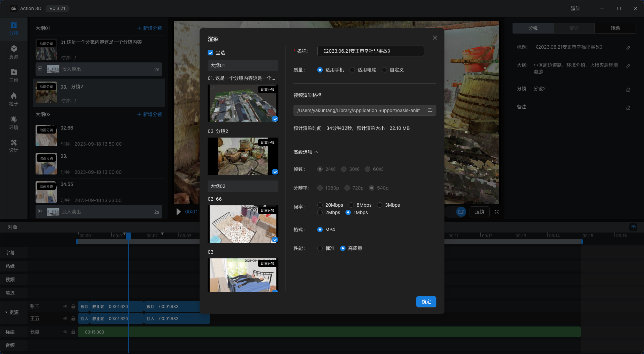
Task: Click transition icon on 大纲01 淡入淡出 row
Action: pyautogui.click(x=40, y=69)
